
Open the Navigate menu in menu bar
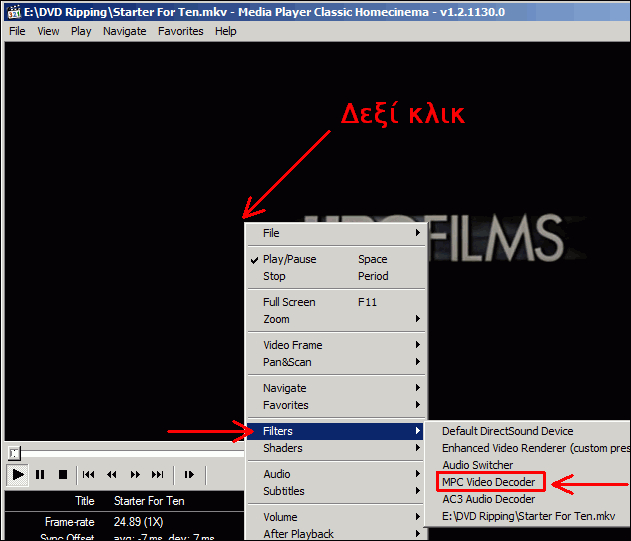click(x=124, y=31)
